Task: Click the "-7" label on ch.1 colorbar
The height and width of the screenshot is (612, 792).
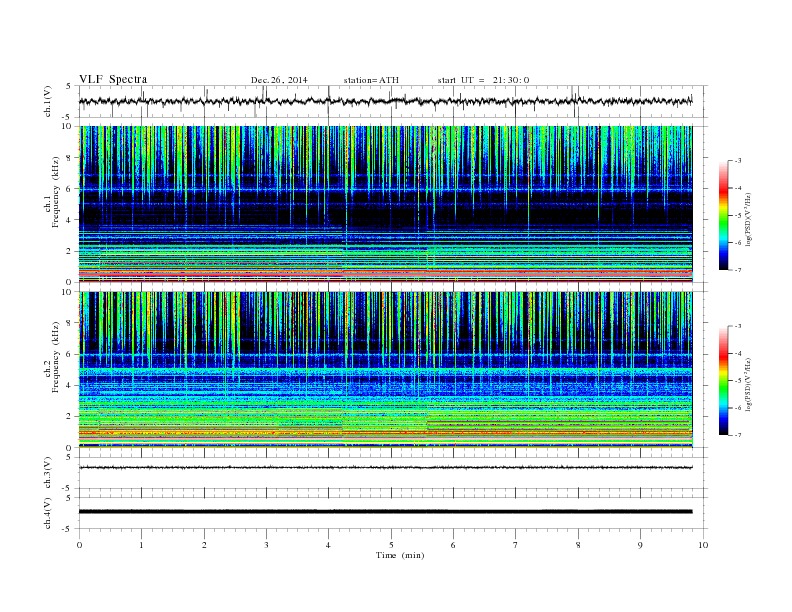Action: 737,270
